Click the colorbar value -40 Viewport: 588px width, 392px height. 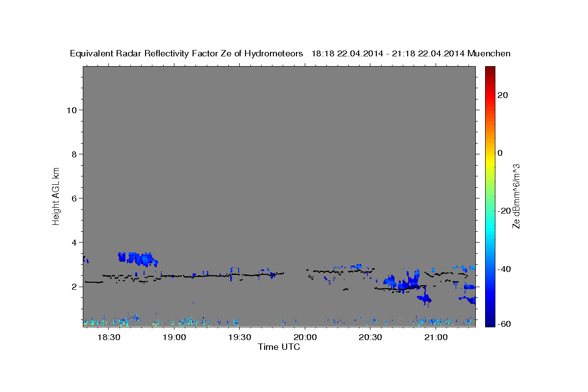[x=504, y=269]
